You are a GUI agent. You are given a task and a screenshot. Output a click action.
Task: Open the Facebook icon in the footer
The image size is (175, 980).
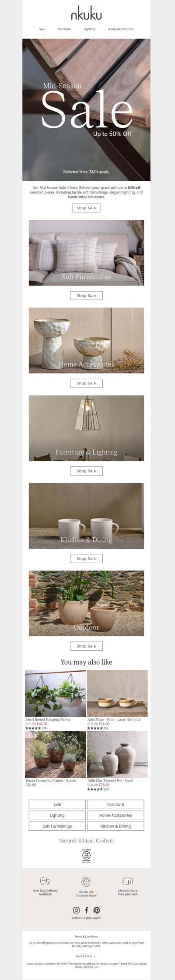(x=86, y=910)
